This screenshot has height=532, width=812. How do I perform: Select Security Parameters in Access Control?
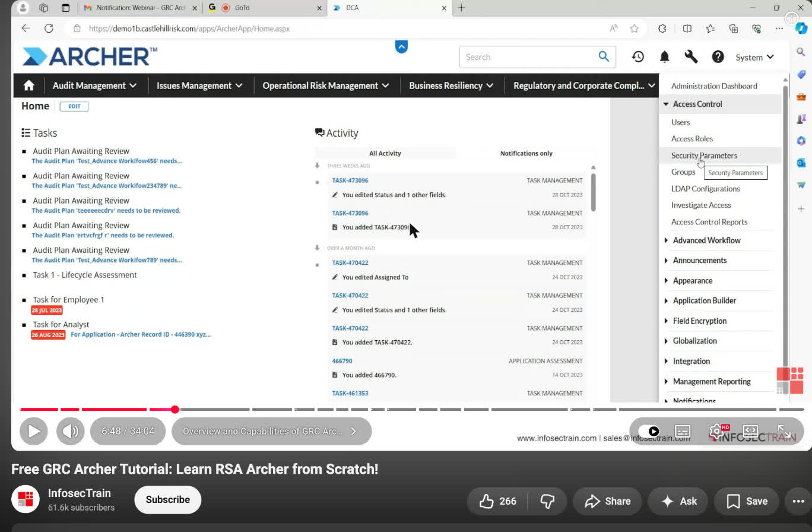(x=704, y=156)
